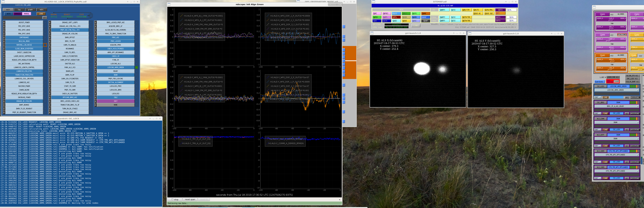Screen dimensions: 644x208
Task: Open the EXEC mode dropdown under ISC_LOCK
Action: [598, 97]
